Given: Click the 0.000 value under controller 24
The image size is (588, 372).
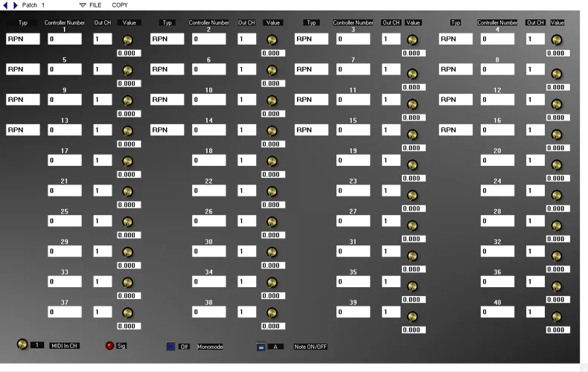Looking at the screenshot, I should click(x=558, y=209).
